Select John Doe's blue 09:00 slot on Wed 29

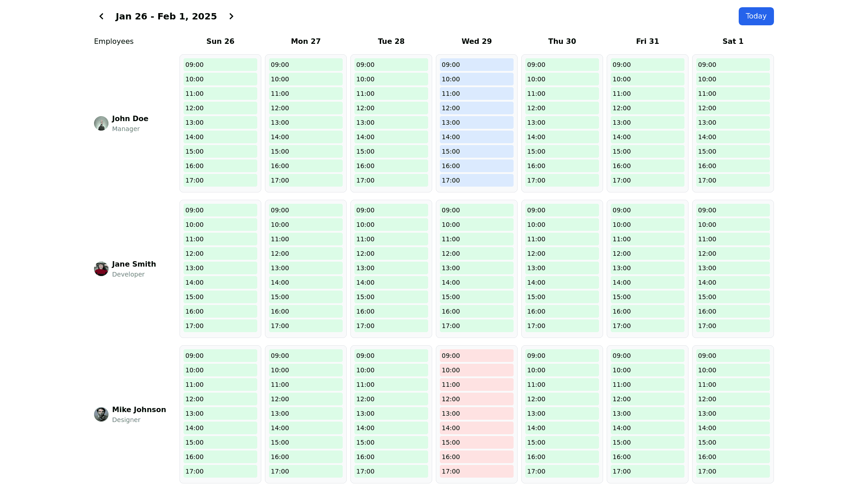(x=476, y=65)
